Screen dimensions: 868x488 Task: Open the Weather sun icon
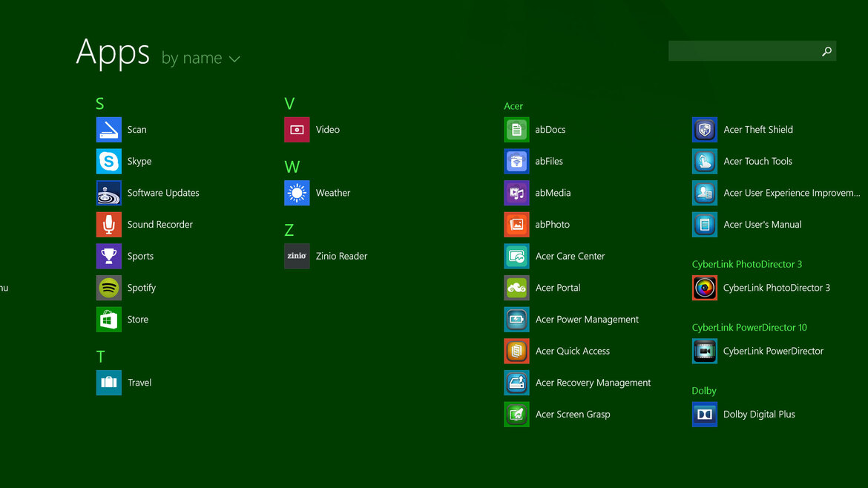[x=297, y=193]
